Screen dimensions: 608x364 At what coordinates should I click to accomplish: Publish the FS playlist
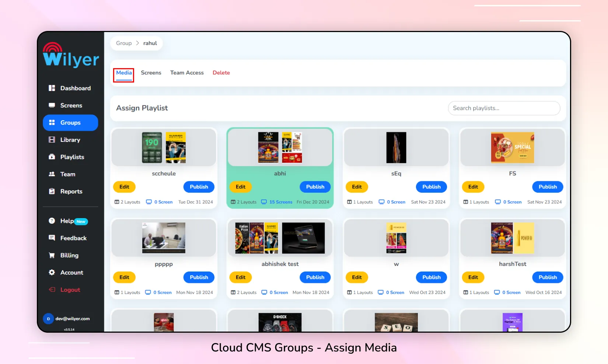pyautogui.click(x=548, y=187)
